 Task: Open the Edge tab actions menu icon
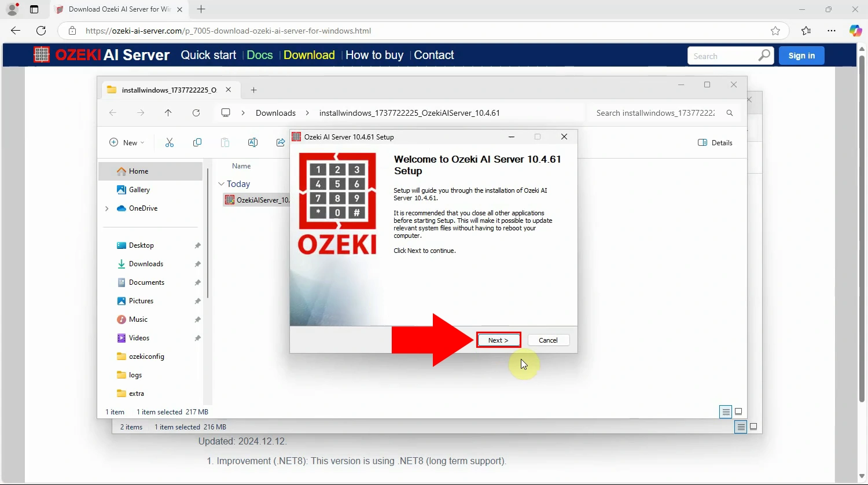34,9
